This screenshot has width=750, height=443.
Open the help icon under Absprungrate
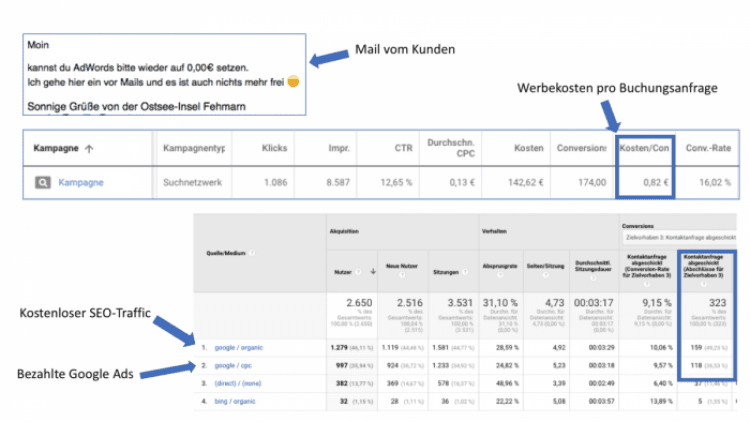coord(500,275)
